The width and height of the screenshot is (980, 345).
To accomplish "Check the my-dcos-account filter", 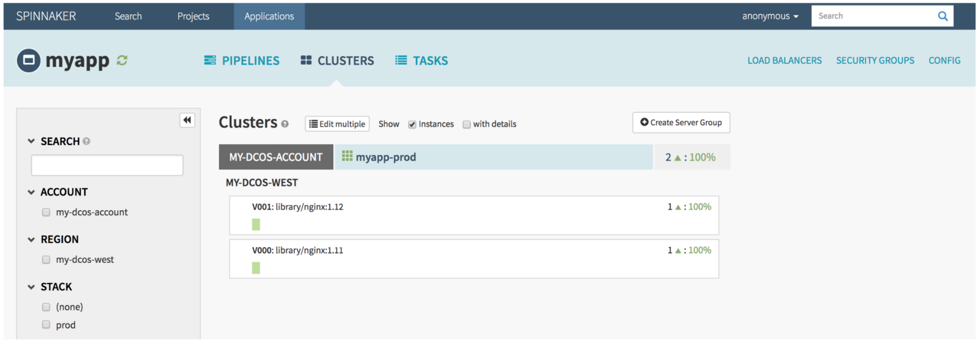I will tap(46, 212).
